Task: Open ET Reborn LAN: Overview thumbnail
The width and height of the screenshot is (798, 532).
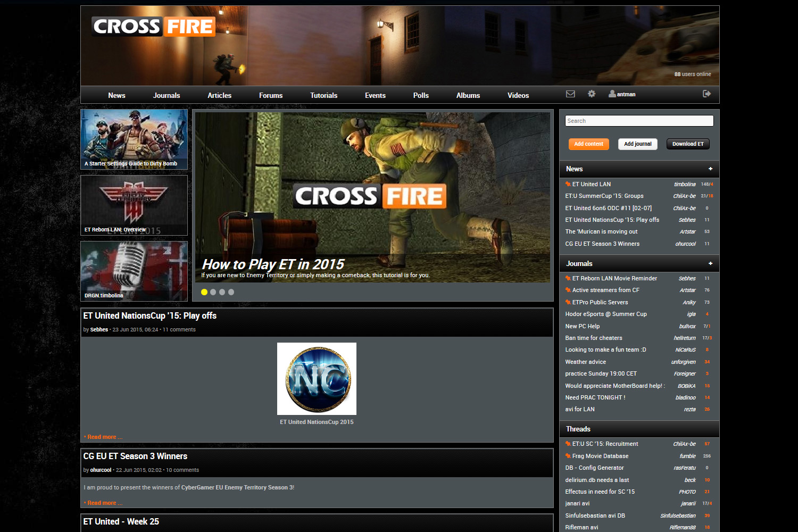Action: [x=134, y=205]
